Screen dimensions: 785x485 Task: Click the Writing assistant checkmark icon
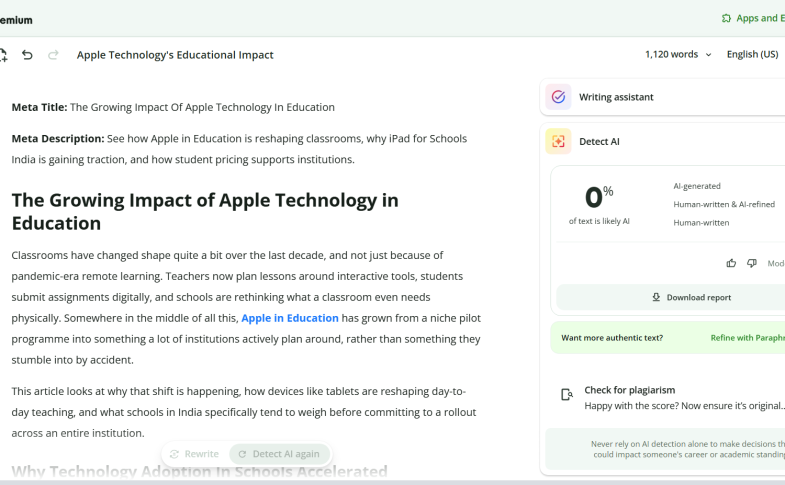[x=558, y=97]
